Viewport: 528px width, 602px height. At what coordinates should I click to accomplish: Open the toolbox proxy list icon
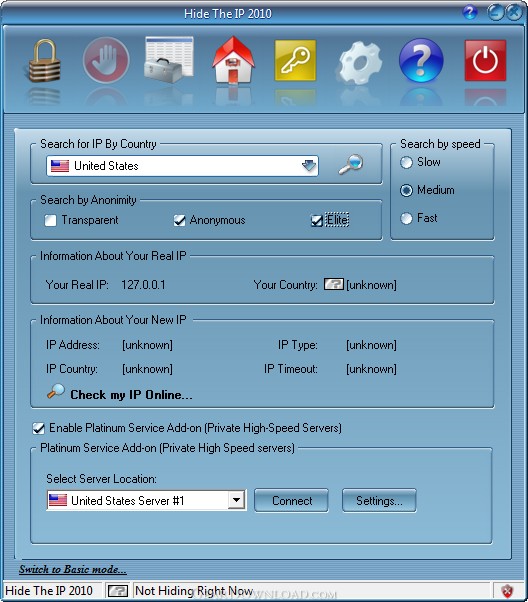point(169,60)
